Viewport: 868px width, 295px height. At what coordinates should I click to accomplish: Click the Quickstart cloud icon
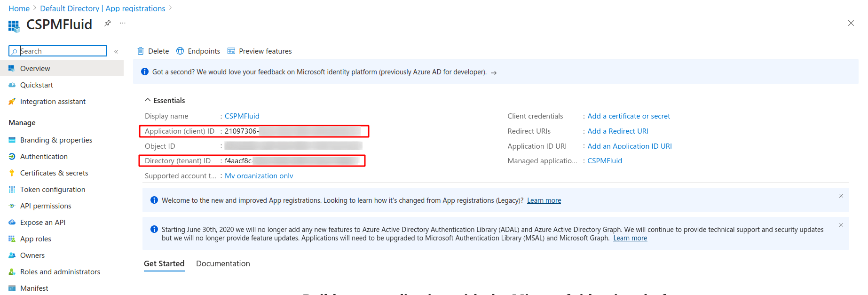[x=12, y=85]
